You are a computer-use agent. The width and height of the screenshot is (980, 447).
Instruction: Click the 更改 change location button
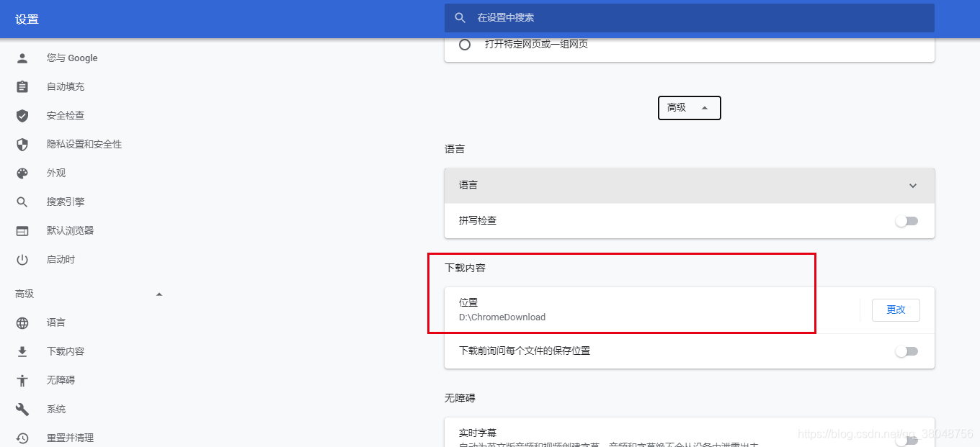click(896, 310)
